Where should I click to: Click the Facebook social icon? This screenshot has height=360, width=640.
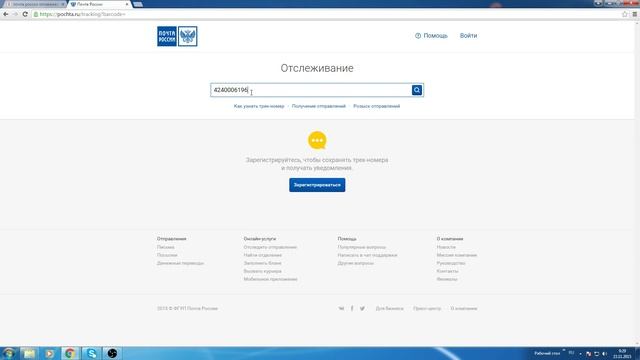coord(352,309)
